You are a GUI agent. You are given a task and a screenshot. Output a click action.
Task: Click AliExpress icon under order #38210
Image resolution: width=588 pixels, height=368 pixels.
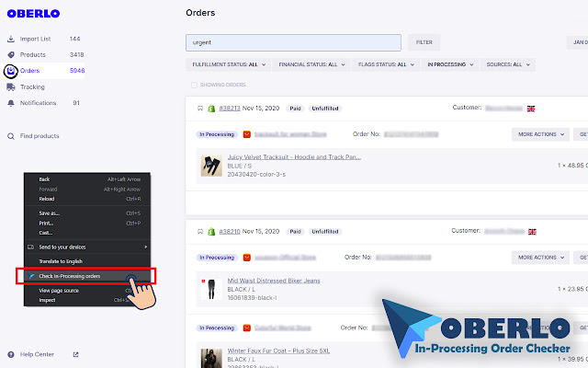click(x=247, y=258)
